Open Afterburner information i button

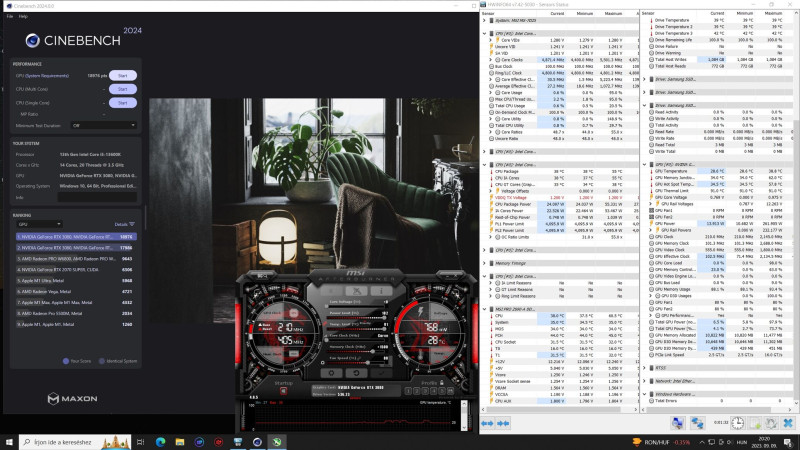[381, 291]
